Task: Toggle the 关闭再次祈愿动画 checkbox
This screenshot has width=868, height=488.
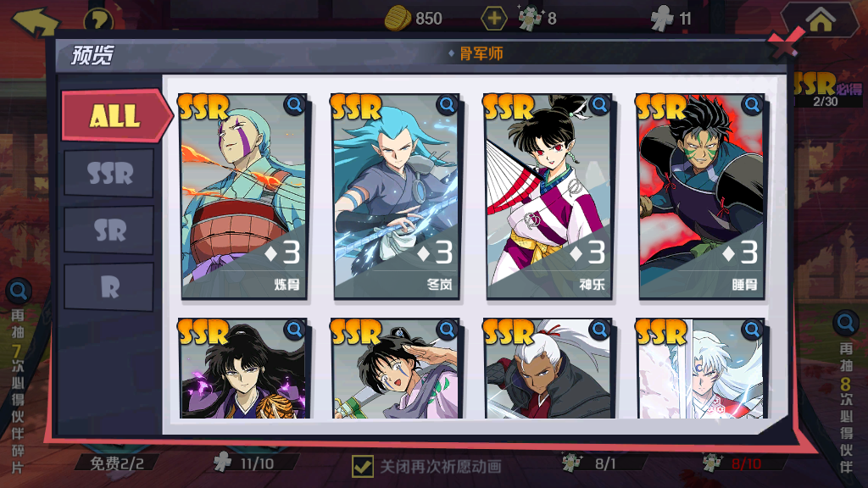Action: pos(363,466)
